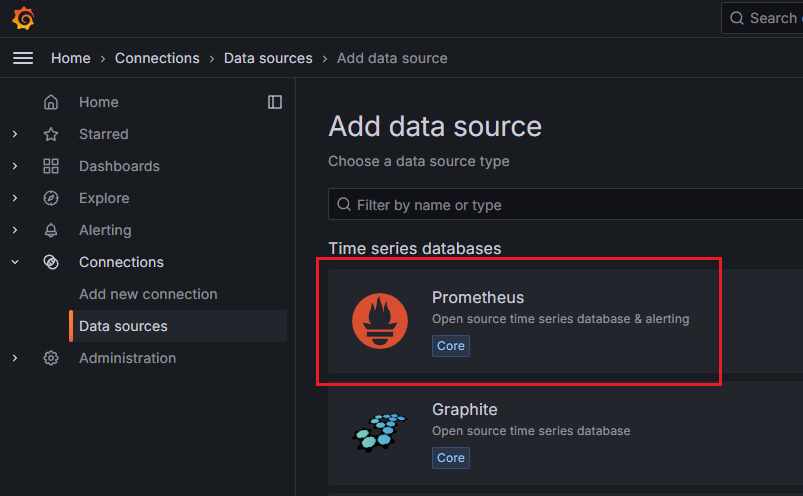Expand the Starred section chevron
Image resolution: width=803 pixels, height=496 pixels.
tap(15, 134)
